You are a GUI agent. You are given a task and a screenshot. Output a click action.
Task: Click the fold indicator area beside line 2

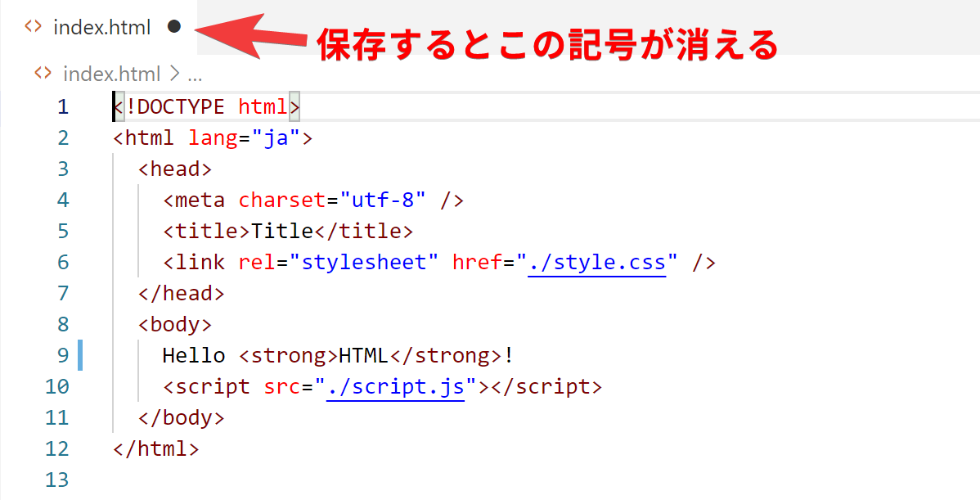coord(94,137)
